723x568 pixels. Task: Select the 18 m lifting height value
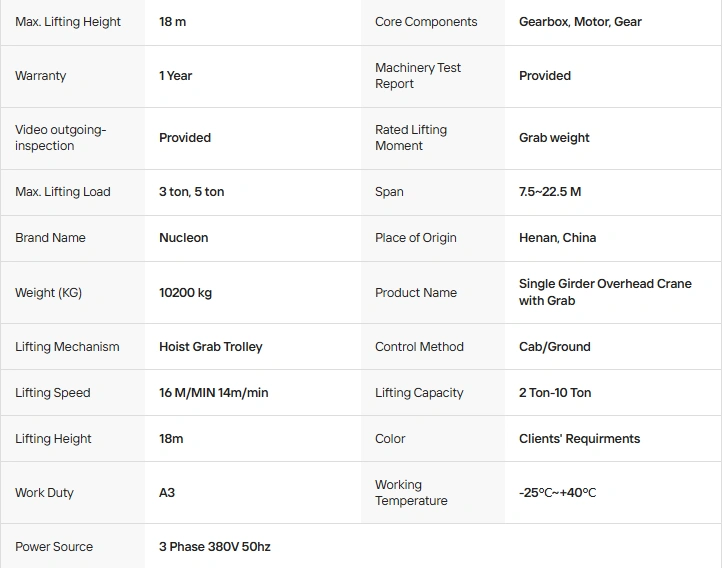172,22
